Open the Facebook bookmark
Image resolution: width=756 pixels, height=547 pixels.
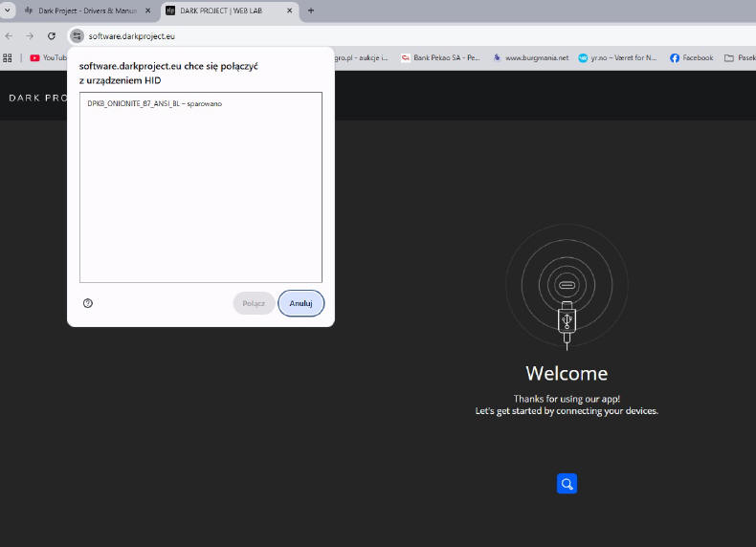(691, 57)
